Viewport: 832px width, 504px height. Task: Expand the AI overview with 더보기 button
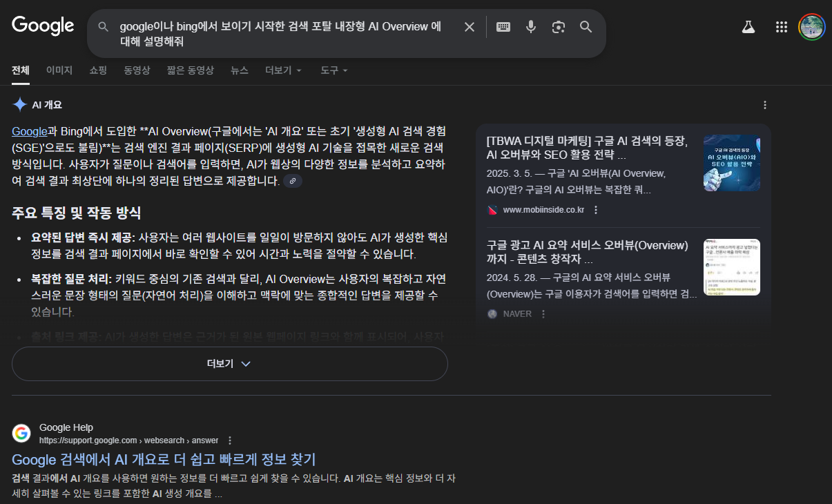tap(229, 364)
